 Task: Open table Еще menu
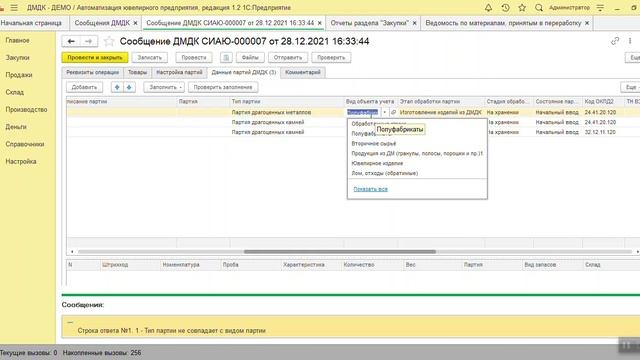point(631,87)
